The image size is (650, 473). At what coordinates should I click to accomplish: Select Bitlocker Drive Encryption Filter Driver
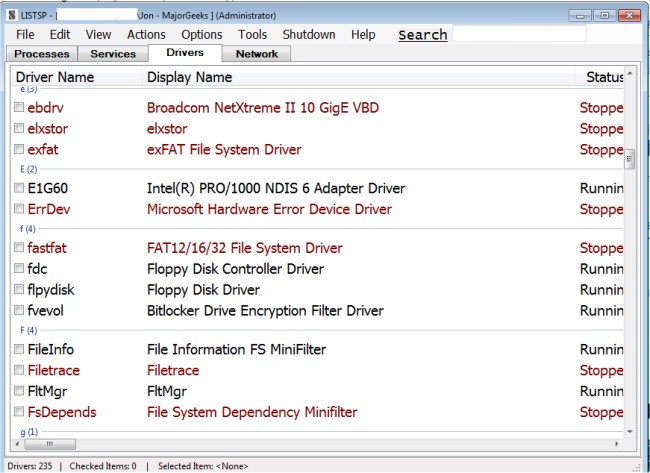click(x=265, y=310)
